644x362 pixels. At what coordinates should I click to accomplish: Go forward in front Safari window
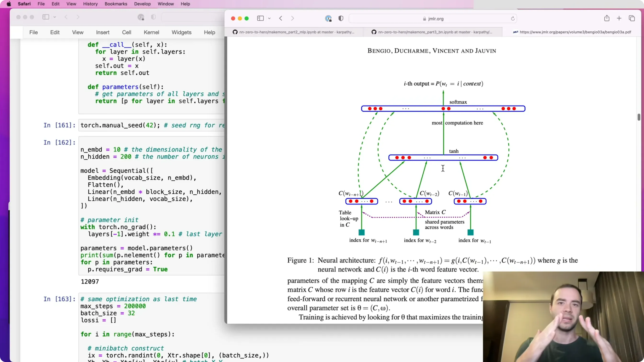pos(293,18)
